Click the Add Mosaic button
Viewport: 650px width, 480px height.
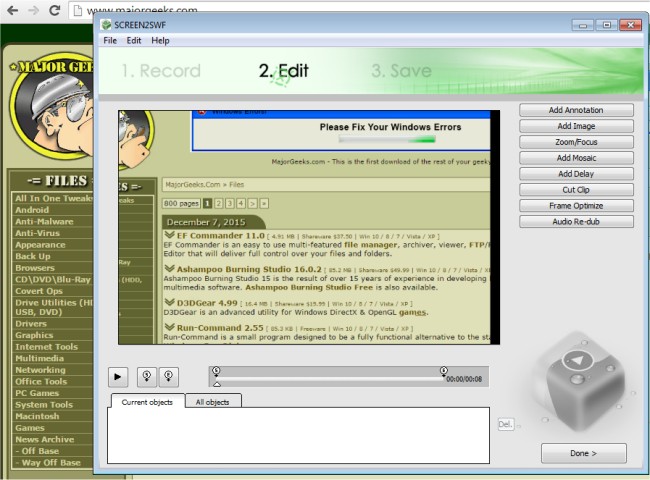[576, 158]
